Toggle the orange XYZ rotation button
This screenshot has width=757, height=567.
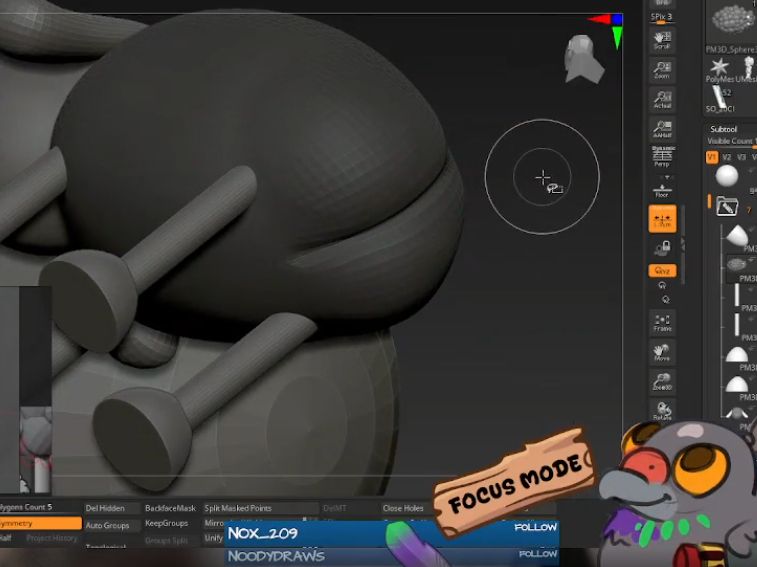(662, 270)
